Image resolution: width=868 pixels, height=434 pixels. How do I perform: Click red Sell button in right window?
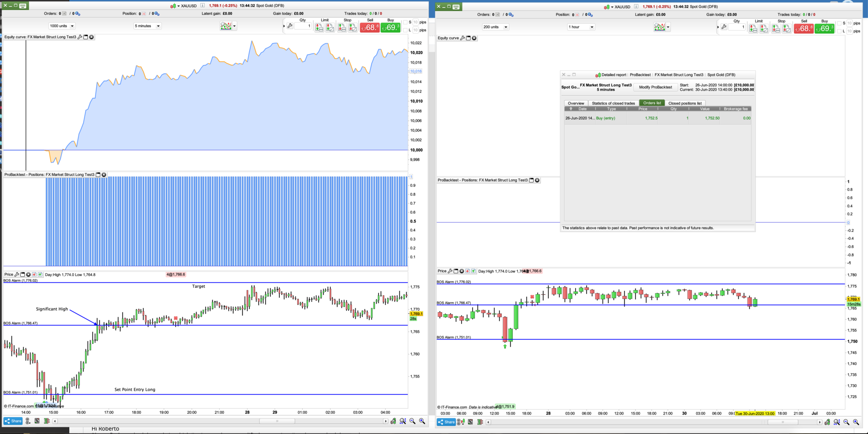tap(804, 29)
